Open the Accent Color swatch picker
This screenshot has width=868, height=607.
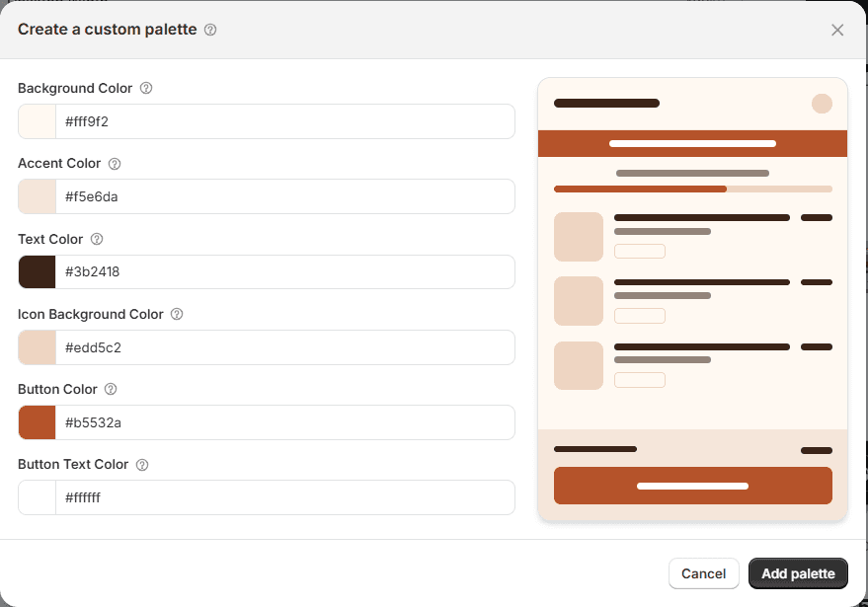(38, 196)
